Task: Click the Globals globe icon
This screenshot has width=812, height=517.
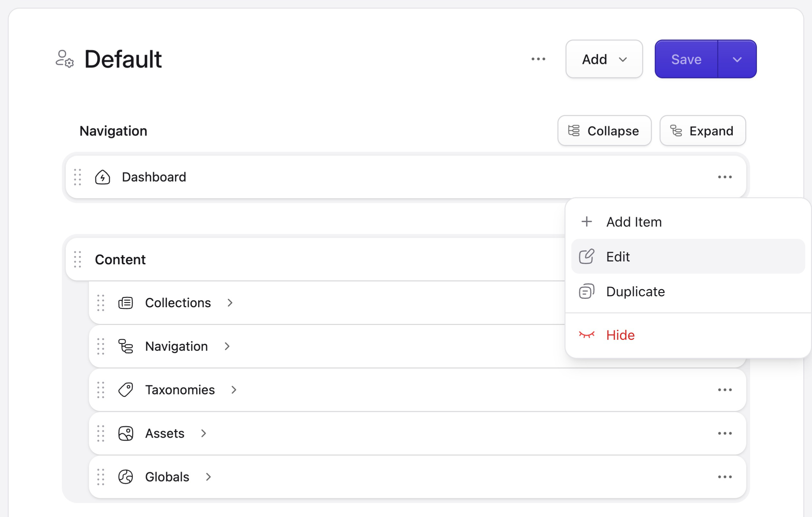Action: coord(125,477)
